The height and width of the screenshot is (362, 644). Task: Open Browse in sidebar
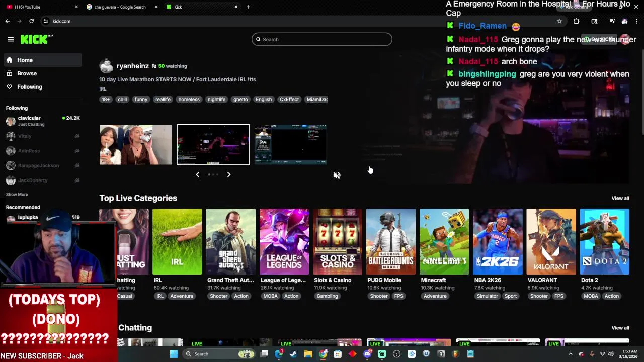tap(43, 73)
